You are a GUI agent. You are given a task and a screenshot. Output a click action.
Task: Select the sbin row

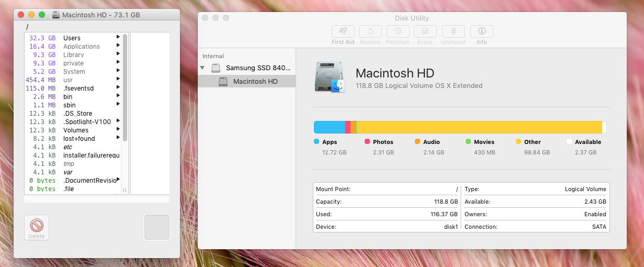tap(73, 105)
